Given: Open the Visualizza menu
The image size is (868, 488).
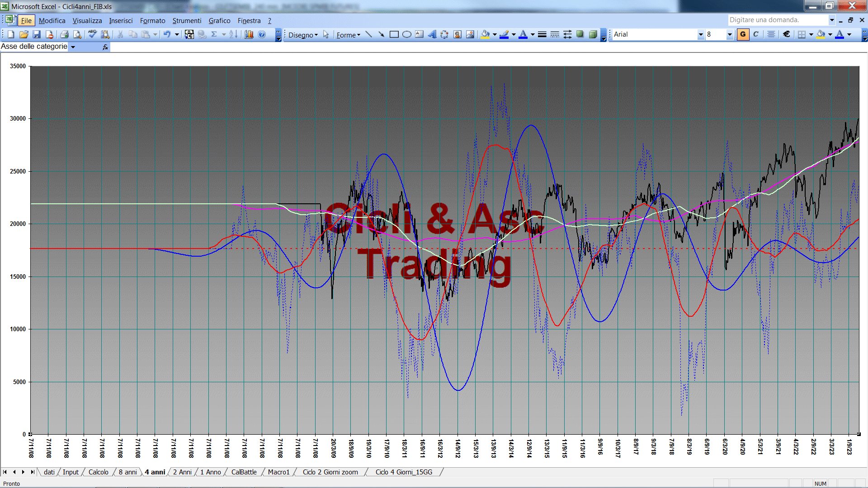Looking at the screenshot, I should point(87,21).
